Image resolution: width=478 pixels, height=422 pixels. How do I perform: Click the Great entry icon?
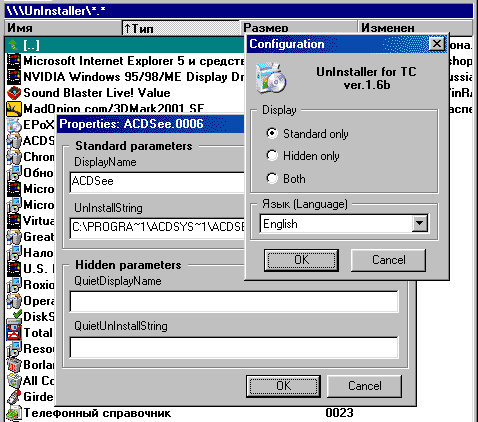click(x=14, y=237)
